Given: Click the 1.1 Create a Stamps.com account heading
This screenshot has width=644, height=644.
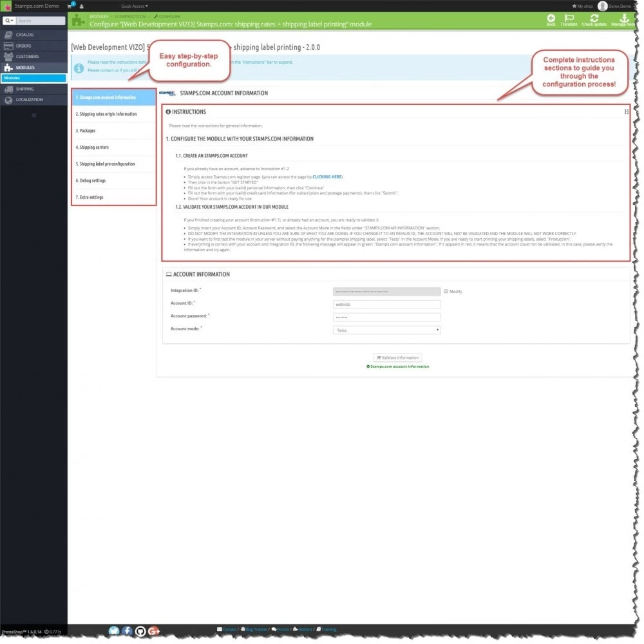Looking at the screenshot, I should click(211, 156).
